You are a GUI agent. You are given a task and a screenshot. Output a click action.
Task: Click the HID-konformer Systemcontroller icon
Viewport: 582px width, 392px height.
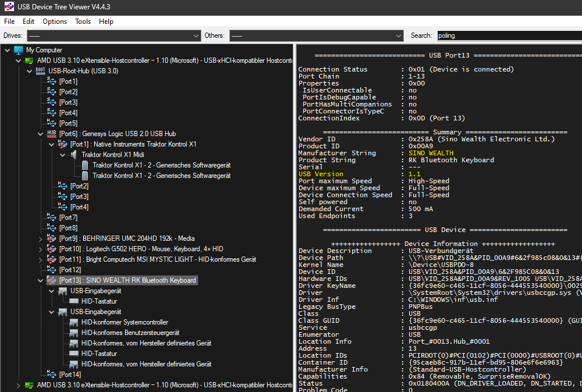(x=74, y=322)
